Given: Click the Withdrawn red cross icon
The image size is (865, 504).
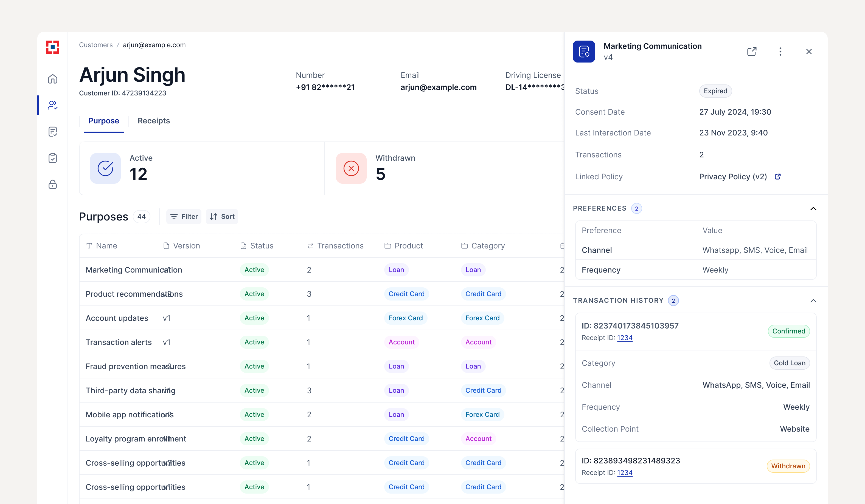Looking at the screenshot, I should [x=351, y=168].
